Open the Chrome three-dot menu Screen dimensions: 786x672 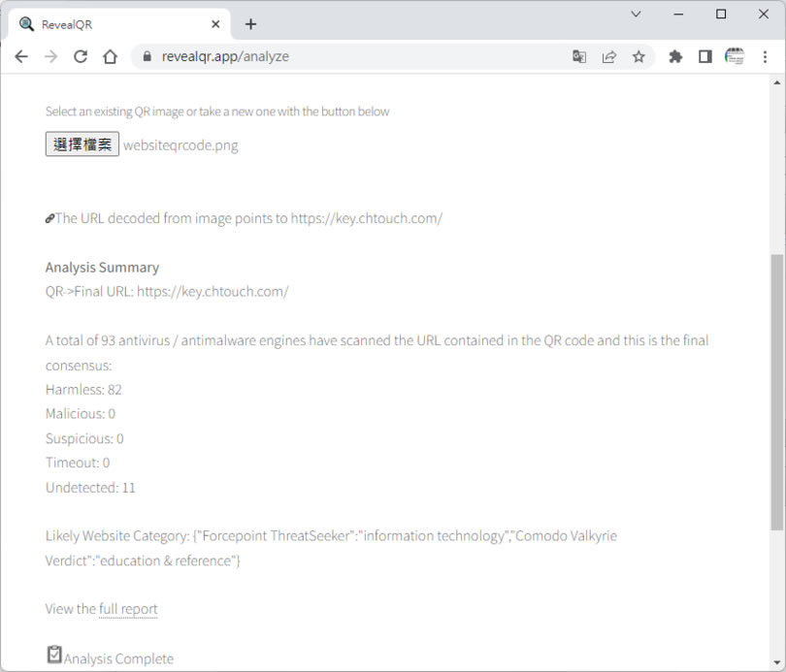(x=765, y=56)
